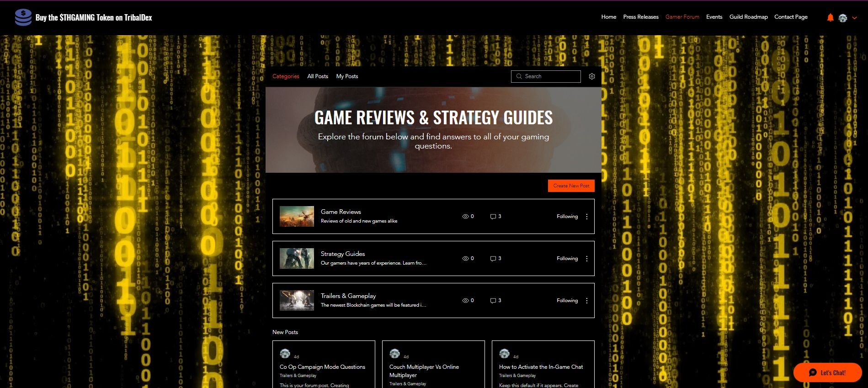The width and height of the screenshot is (868, 388).
Task: Open the Trailers & Gameplay category
Action: 348,296
